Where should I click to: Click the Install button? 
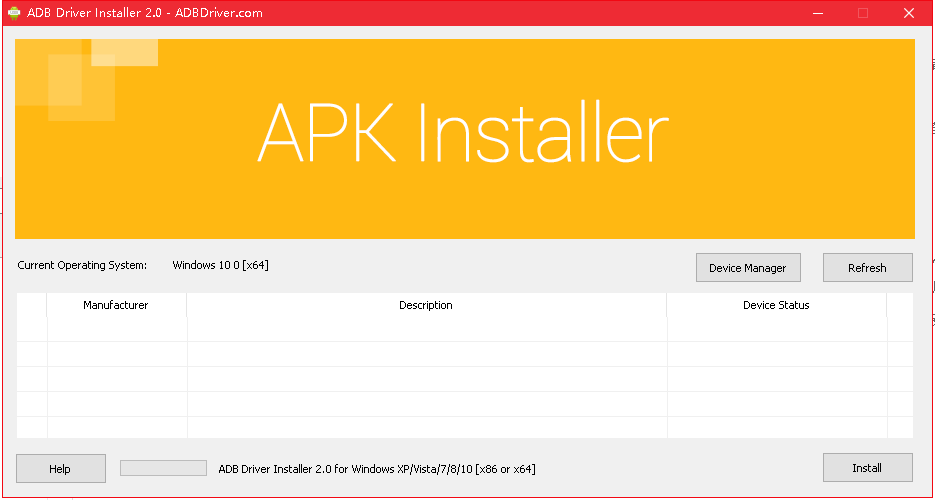click(867, 468)
